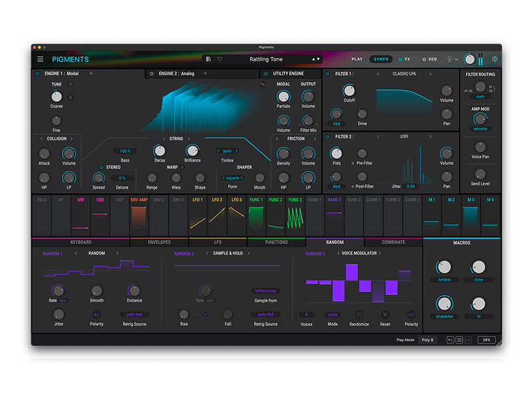Toggle the STEREO power switch
The height and width of the screenshot is (399, 532).
tap(101, 168)
